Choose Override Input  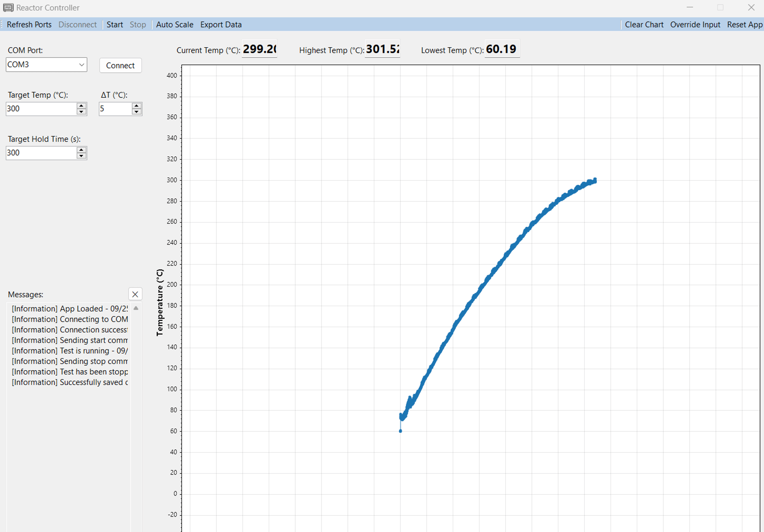pyautogui.click(x=695, y=25)
